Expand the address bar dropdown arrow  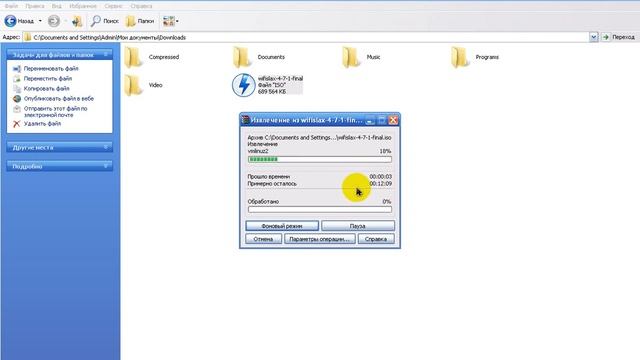(x=593, y=37)
